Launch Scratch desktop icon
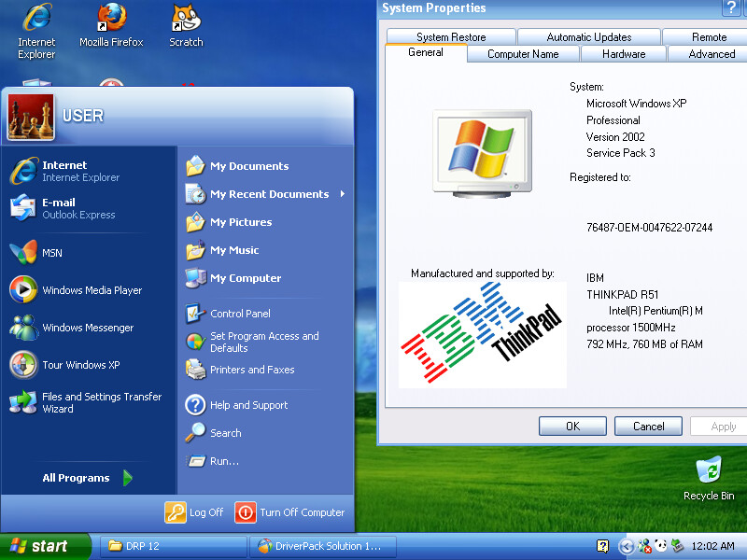The height and width of the screenshot is (560, 747). (186, 25)
